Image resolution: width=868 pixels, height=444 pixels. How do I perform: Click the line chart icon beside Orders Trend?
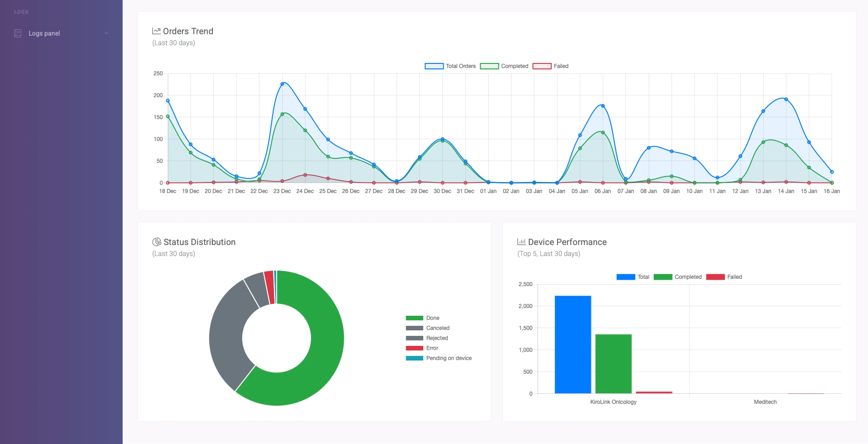click(156, 31)
